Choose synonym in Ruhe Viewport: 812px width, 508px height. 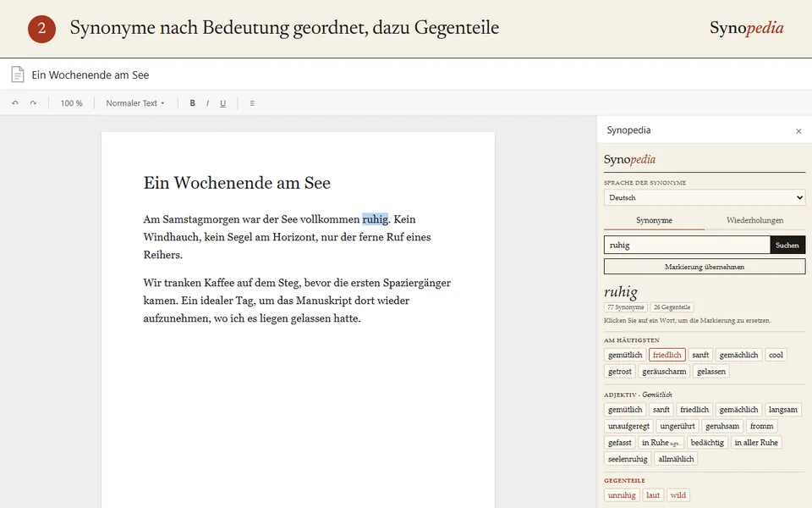tap(661, 443)
